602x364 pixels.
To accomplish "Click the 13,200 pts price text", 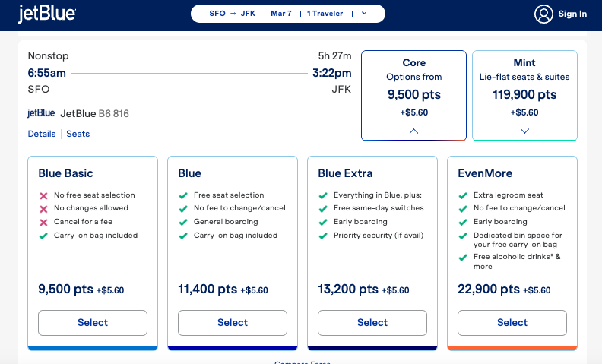I will pyautogui.click(x=348, y=289).
